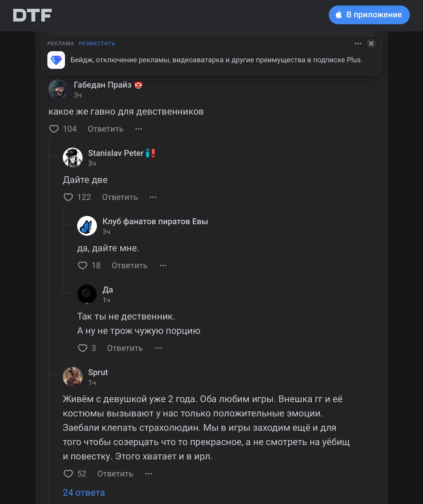Like Stanislav Peter's 'Дайте две' comment
Viewport: 423px width, 504px height.
pyautogui.click(x=68, y=197)
